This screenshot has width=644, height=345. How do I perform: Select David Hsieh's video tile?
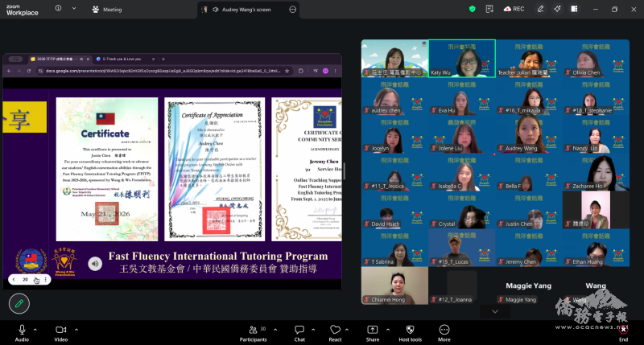394,210
